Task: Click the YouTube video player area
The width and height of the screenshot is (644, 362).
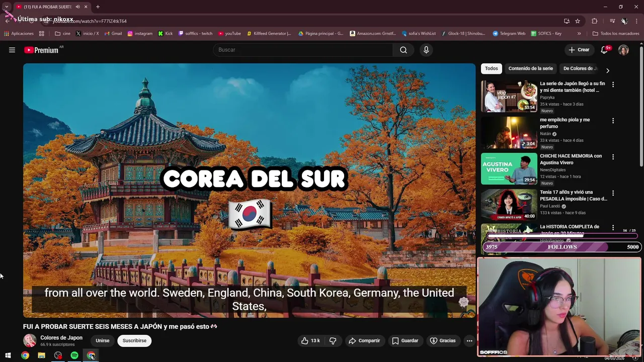Action: coord(249,190)
